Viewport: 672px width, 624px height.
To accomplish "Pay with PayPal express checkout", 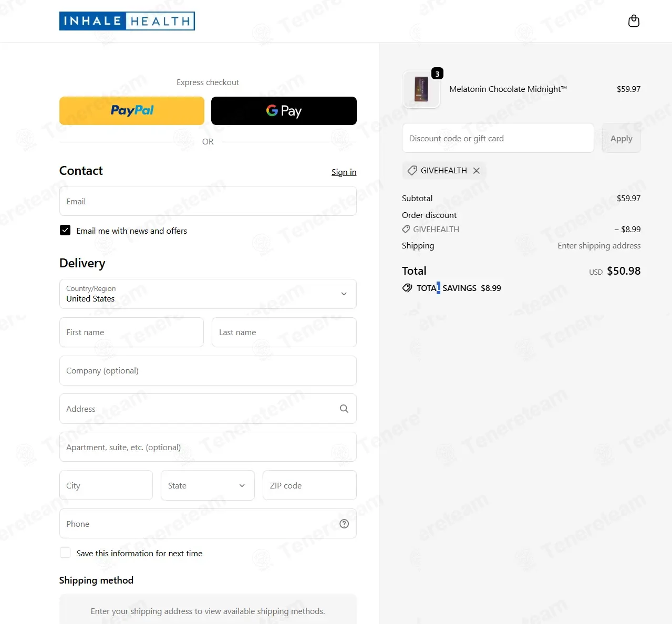I will pyautogui.click(x=132, y=111).
